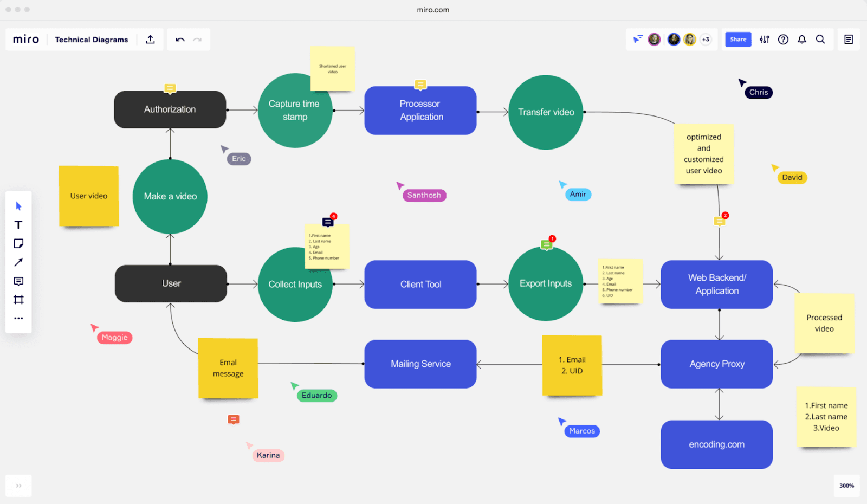Undo the last action
867x504 pixels.
coord(180,40)
